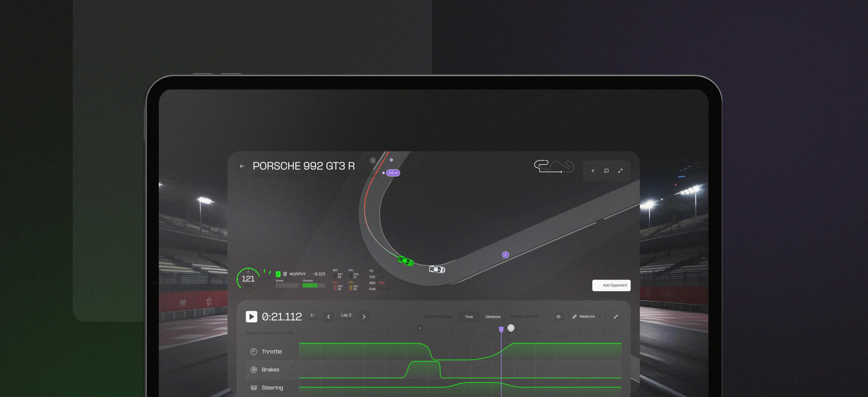
Task: Click the 98% front-left tyre value
Action: point(335,270)
